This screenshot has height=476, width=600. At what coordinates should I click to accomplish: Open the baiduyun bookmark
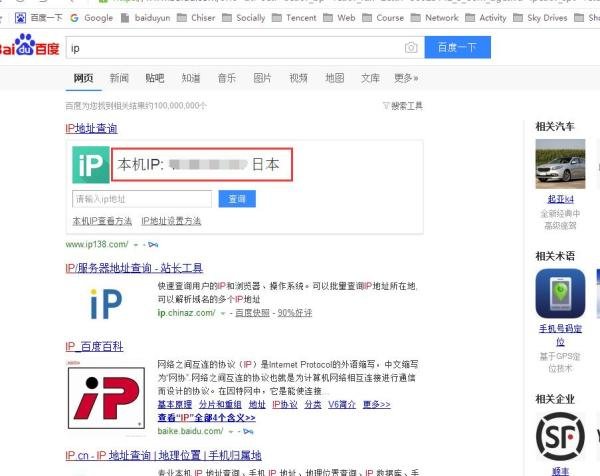(x=145, y=18)
